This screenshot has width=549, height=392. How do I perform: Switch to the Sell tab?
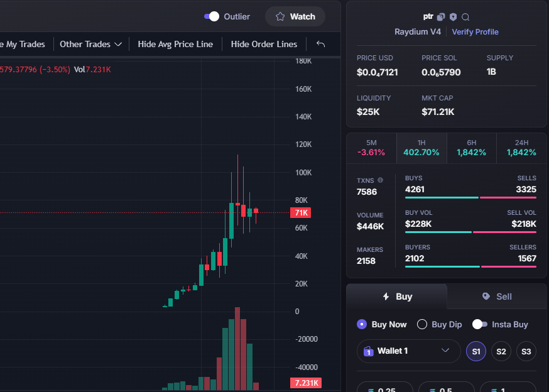(497, 297)
